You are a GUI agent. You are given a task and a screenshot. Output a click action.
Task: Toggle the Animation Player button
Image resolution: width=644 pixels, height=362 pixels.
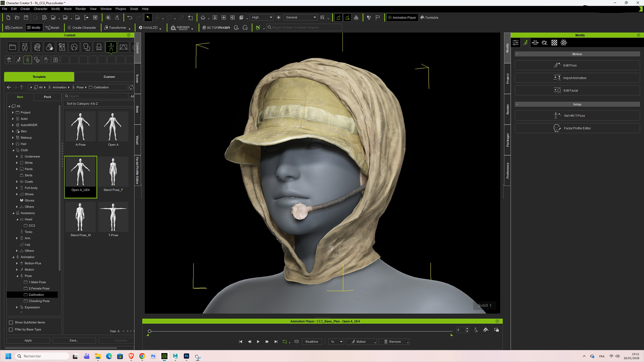tap(402, 17)
